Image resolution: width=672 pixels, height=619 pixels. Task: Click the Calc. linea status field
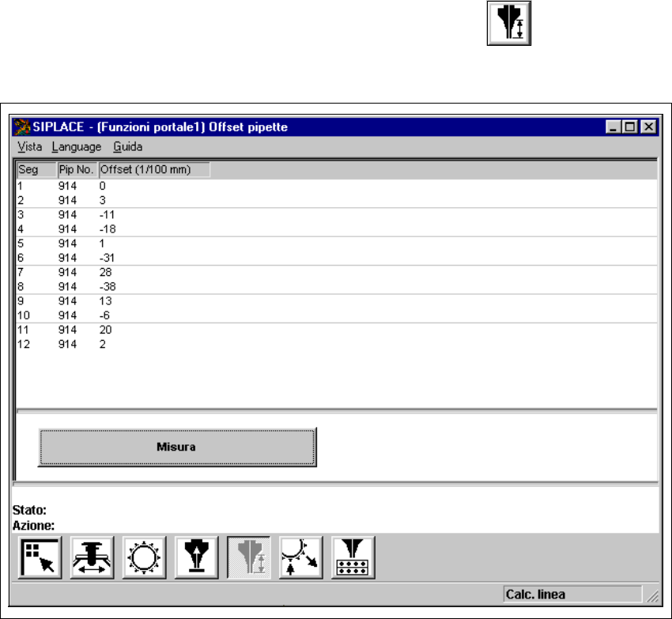click(x=572, y=594)
